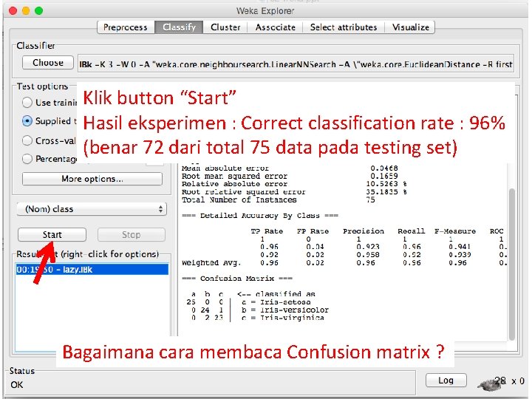Click the Stop button
The width and height of the screenshot is (532, 399).
(x=132, y=235)
